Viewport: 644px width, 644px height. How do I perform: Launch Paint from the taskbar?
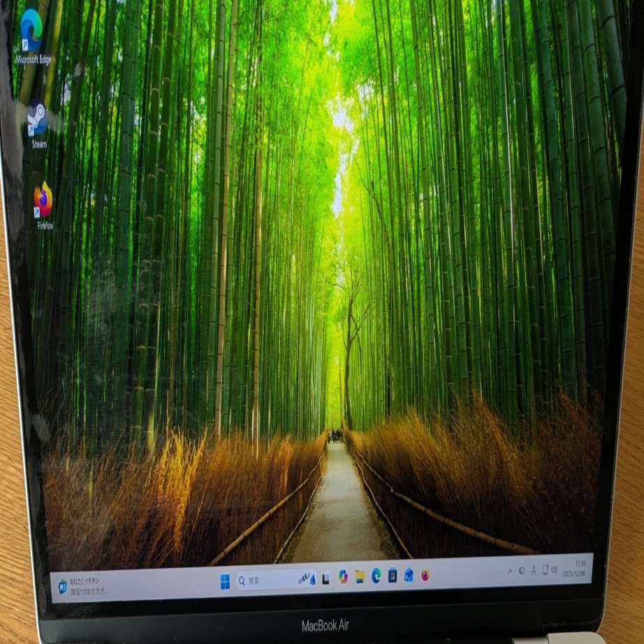click(x=408, y=578)
